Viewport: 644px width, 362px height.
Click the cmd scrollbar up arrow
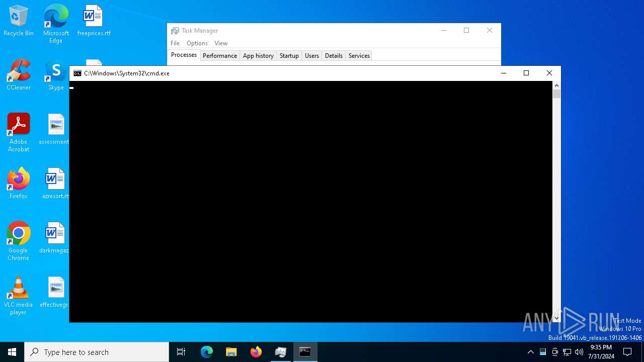(556, 85)
